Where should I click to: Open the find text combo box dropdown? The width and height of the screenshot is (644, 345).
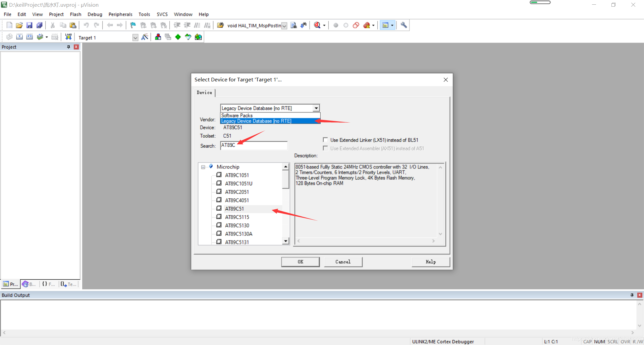(284, 26)
